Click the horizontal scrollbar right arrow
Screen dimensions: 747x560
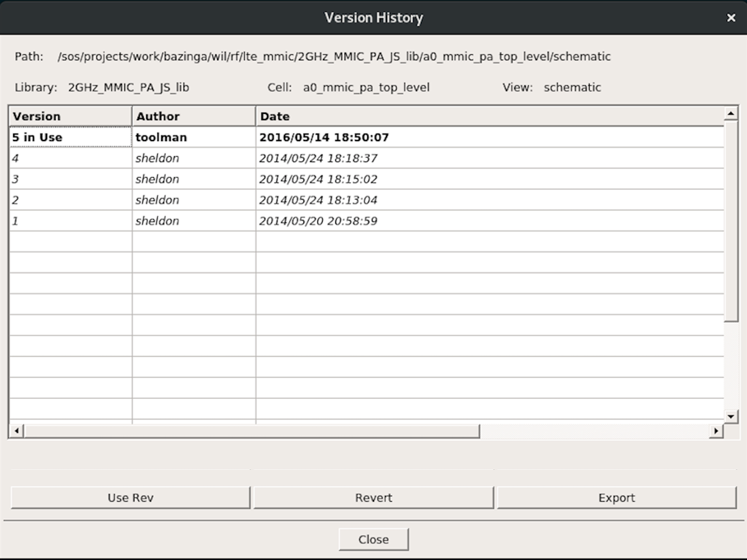tap(716, 430)
